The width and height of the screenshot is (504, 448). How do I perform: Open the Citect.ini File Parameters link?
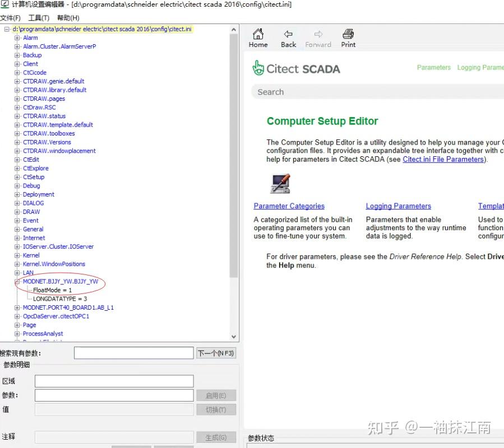[443, 159]
